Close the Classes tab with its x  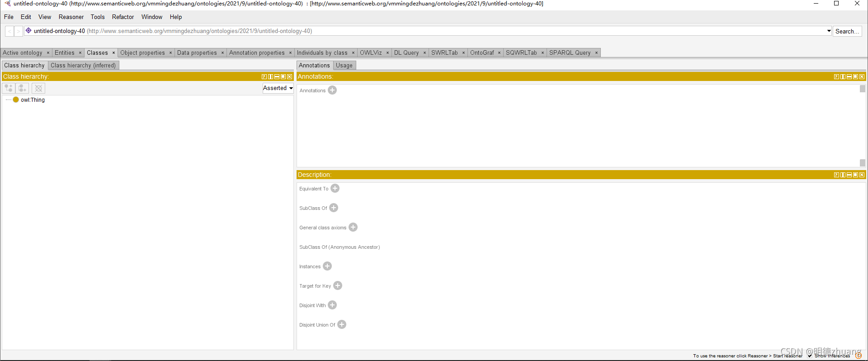pyautogui.click(x=114, y=53)
